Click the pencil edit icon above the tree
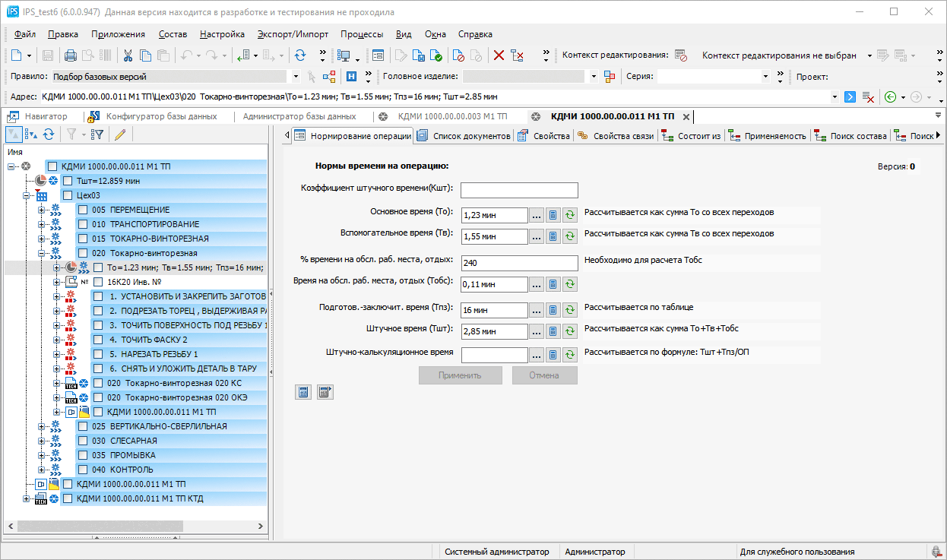 click(x=119, y=134)
